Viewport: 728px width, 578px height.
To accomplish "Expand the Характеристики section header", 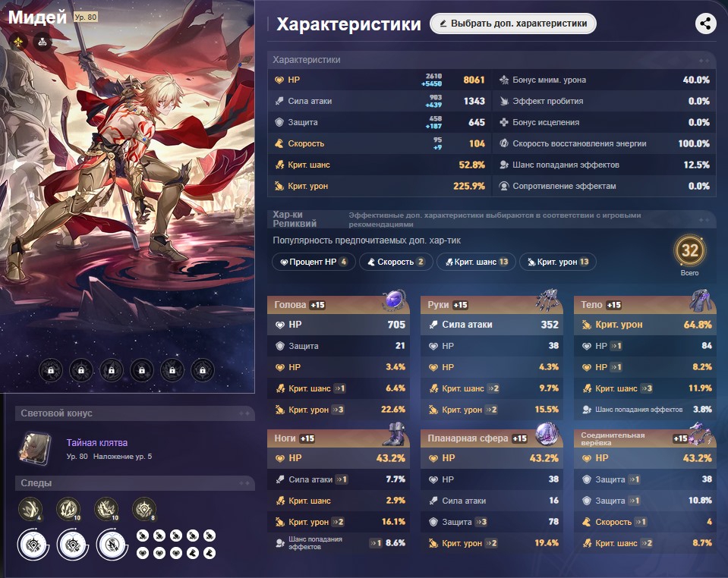I will pos(492,60).
